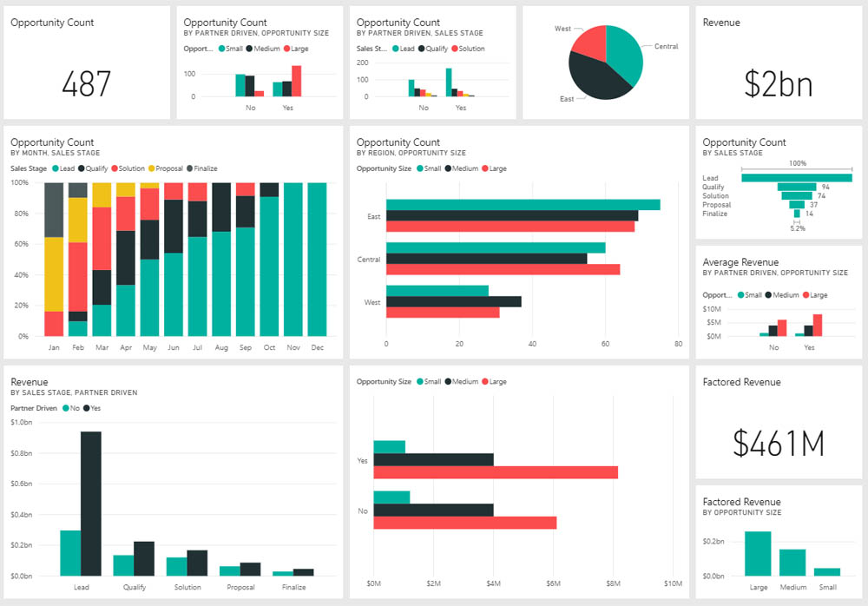Click the dark Qualify segment of the Aug column
Image resolution: width=868 pixels, height=606 pixels.
point(221,207)
